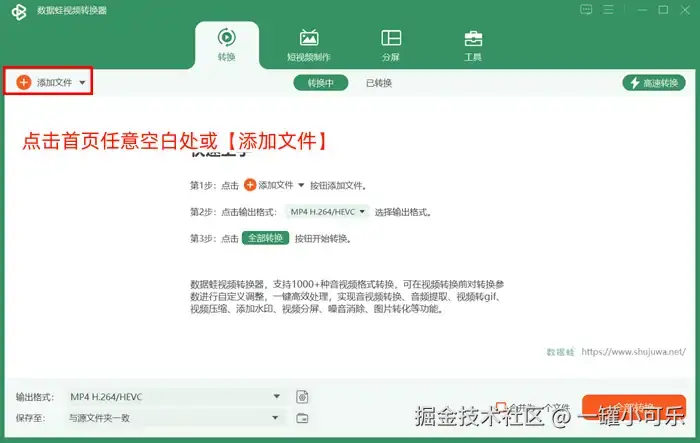The image size is (700, 443).
Task: Open the 保存至 folder dropdown
Action: [175, 418]
